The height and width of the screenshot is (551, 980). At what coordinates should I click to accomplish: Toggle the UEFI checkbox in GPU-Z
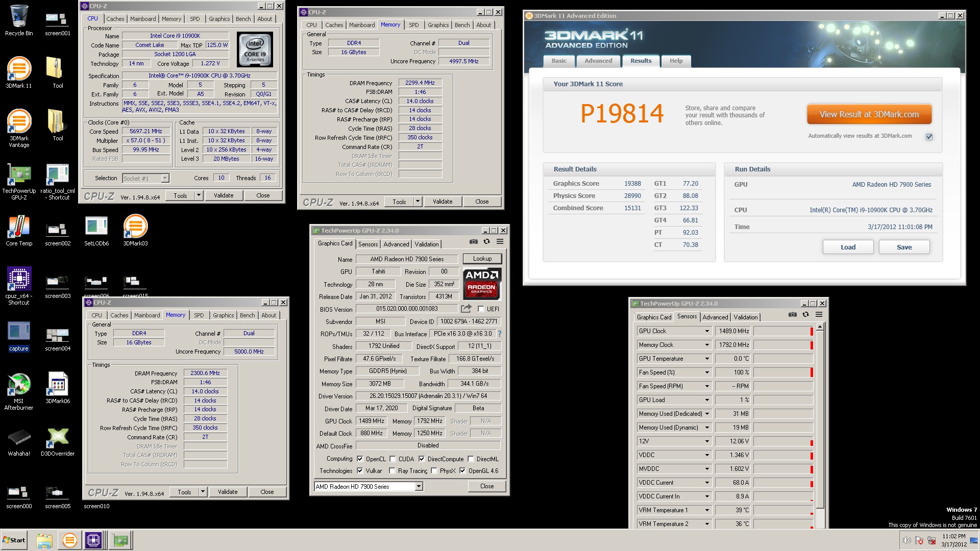(481, 309)
